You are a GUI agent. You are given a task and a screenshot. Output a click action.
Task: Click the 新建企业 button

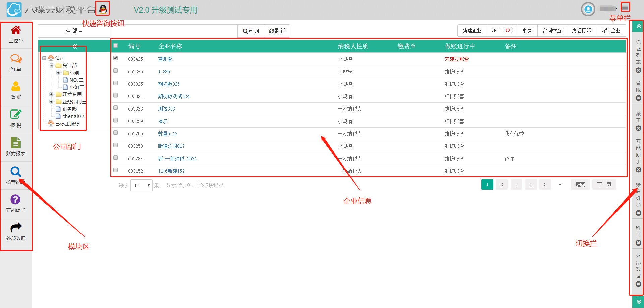[x=472, y=30]
